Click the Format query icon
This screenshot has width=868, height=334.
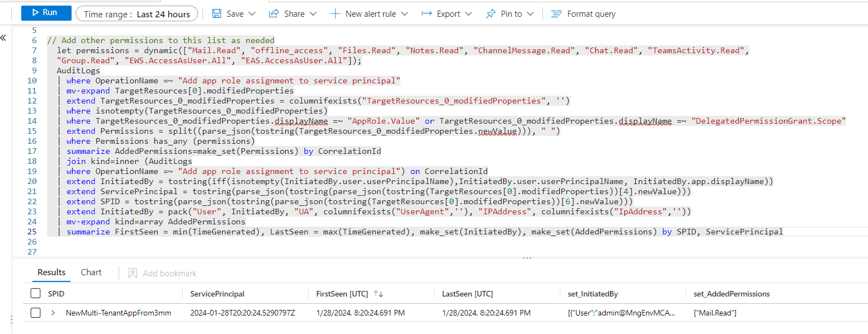pos(556,13)
